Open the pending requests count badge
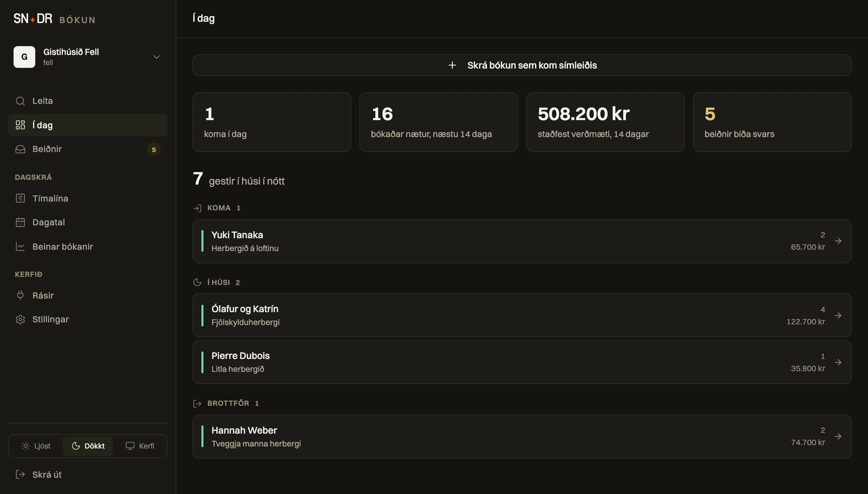The height and width of the screenshot is (494, 868). [154, 150]
